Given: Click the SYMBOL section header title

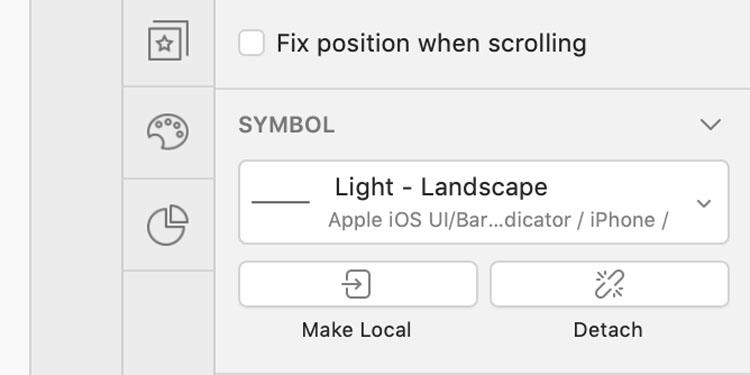Looking at the screenshot, I should pos(287,125).
